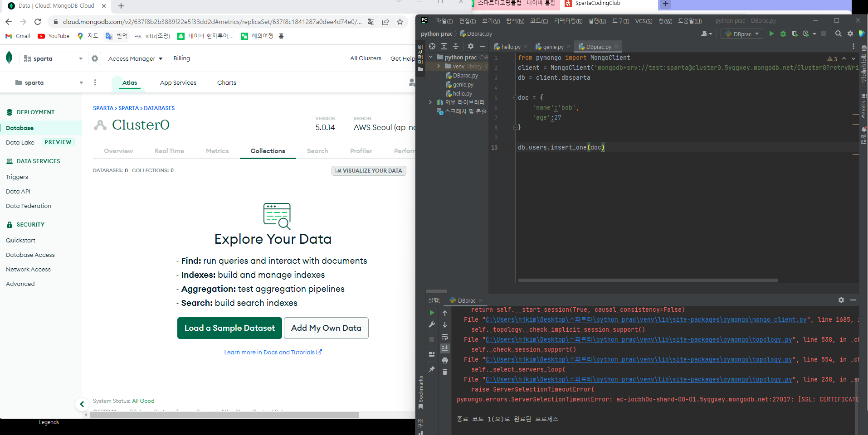Open the run panel settings gear

coord(841,300)
